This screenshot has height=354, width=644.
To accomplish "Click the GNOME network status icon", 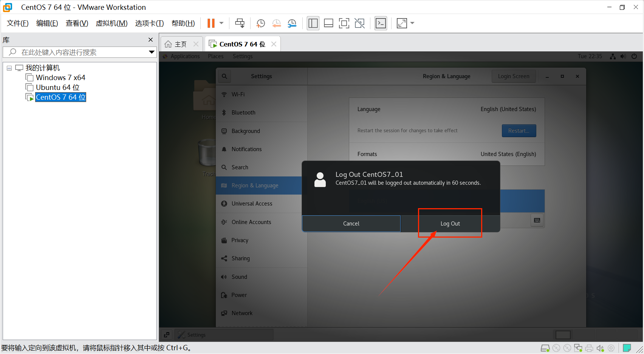I will coord(613,56).
